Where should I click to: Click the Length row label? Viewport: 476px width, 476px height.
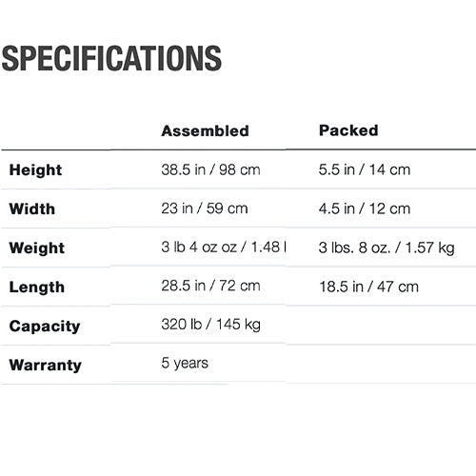[37, 287]
